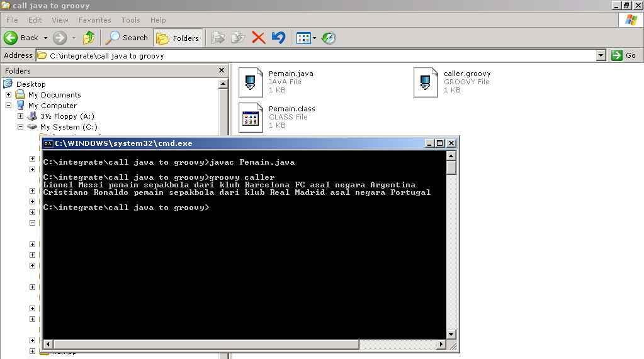Screen dimensions: 644x359
Task: Click the My System drive icon
Action: tap(32, 127)
